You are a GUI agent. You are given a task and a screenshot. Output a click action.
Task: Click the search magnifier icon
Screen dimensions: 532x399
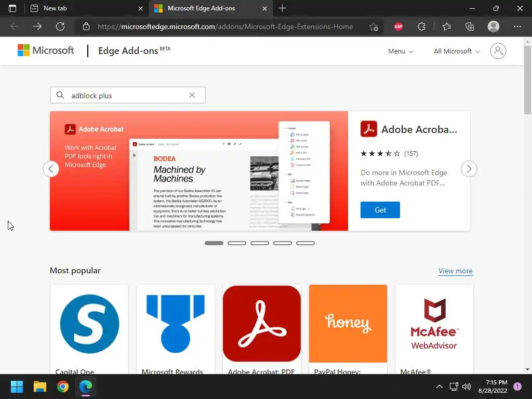pyautogui.click(x=60, y=96)
